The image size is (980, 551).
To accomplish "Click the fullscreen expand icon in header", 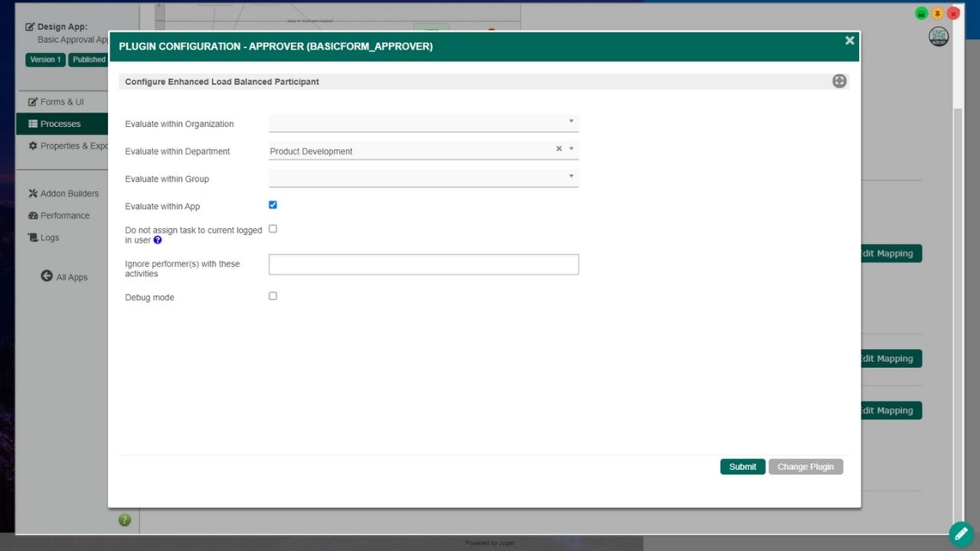I will [x=839, y=81].
